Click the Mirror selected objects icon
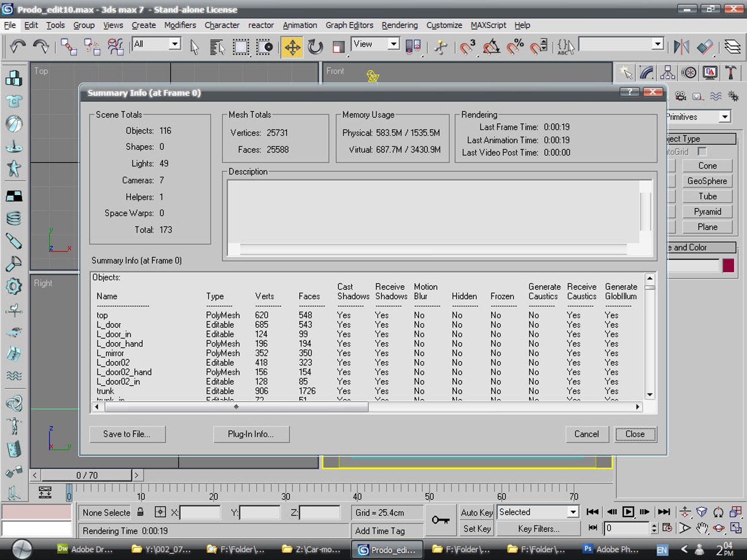 pyautogui.click(x=681, y=47)
